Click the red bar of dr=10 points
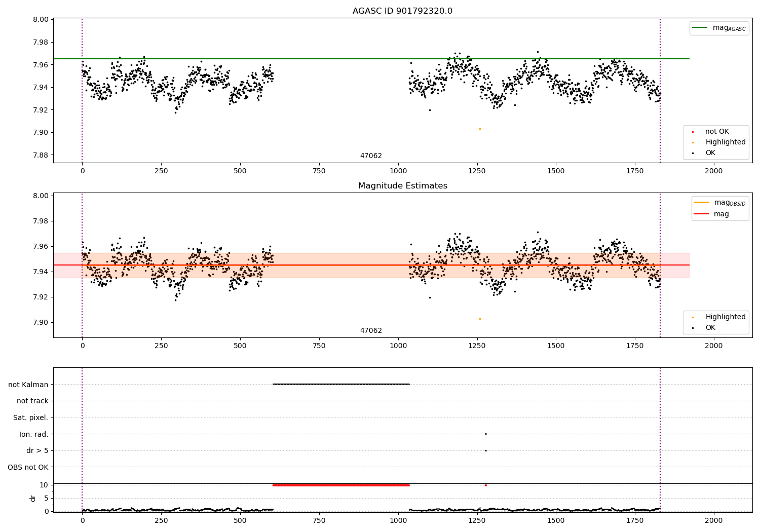Screen dimensions: 760x532 pyautogui.click(x=341, y=485)
